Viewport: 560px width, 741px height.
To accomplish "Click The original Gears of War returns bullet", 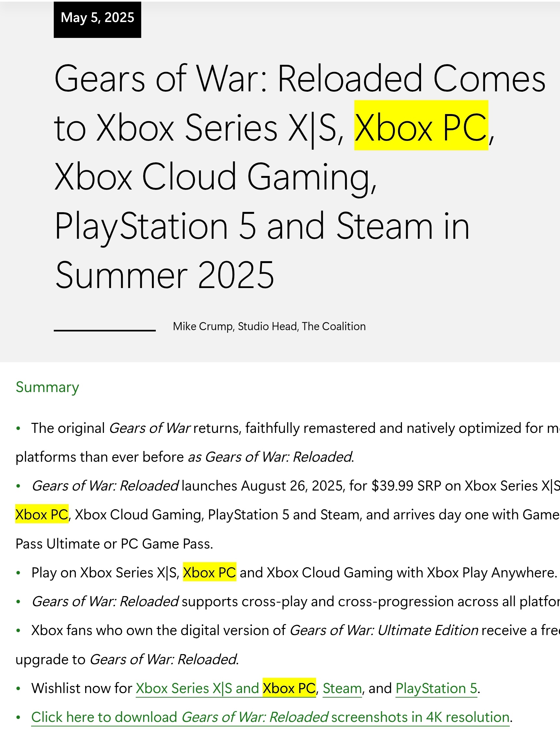I will click(288, 442).
